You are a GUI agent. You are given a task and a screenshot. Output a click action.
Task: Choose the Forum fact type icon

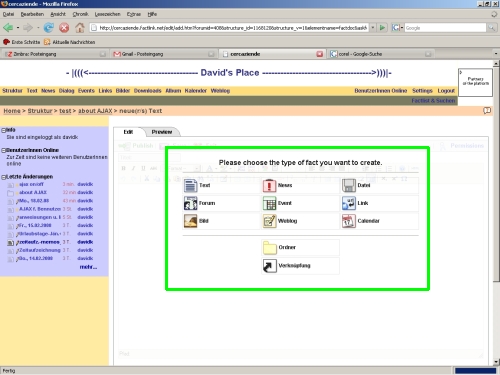[x=190, y=203]
